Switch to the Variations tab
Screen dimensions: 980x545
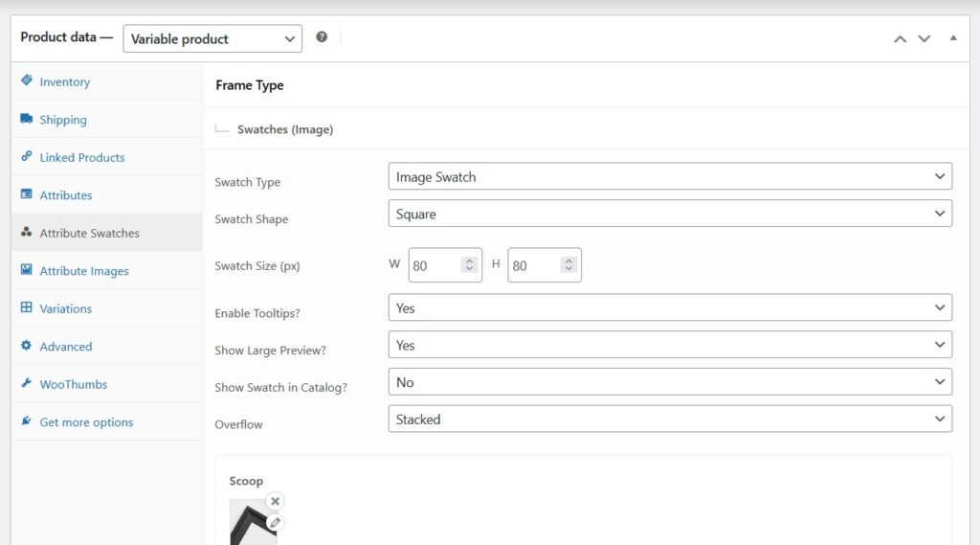click(x=65, y=308)
